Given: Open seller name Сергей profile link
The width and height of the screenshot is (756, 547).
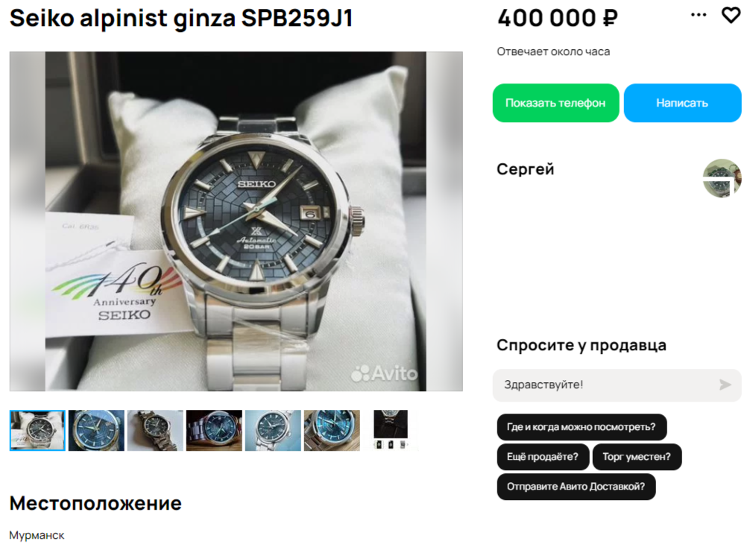Looking at the screenshot, I should click(x=526, y=170).
